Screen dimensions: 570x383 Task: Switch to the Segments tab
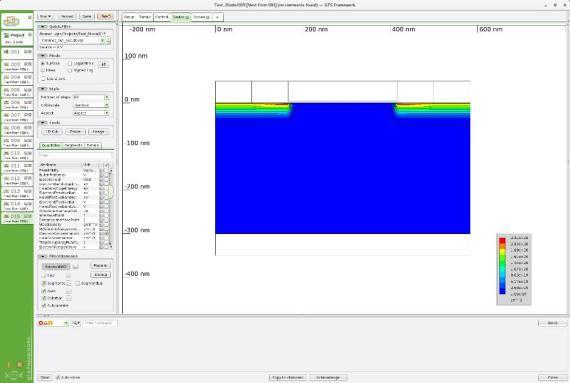(73, 145)
